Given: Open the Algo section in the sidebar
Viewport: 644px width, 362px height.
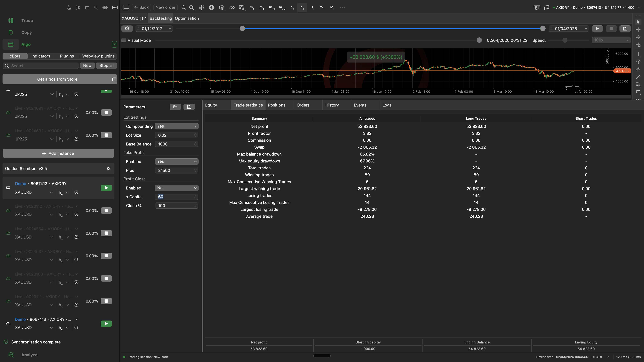Looking at the screenshot, I should click(x=26, y=44).
